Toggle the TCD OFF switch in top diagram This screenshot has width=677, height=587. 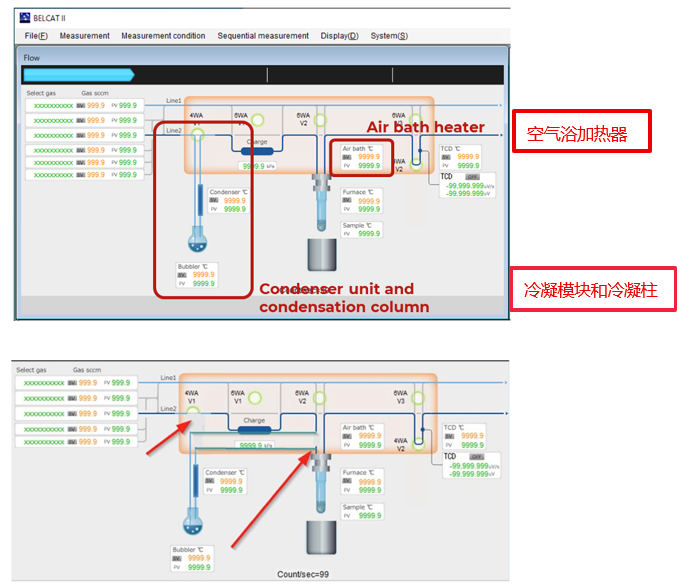[x=472, y=177]
